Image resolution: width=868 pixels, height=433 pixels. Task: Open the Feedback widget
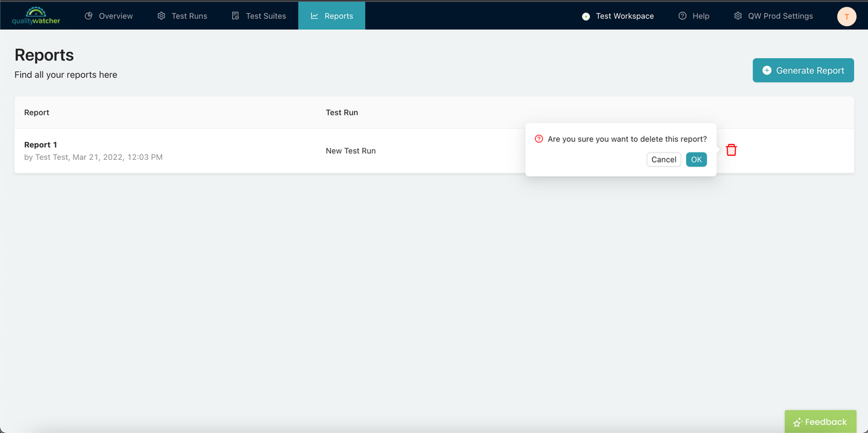click(x=820, y=422)
